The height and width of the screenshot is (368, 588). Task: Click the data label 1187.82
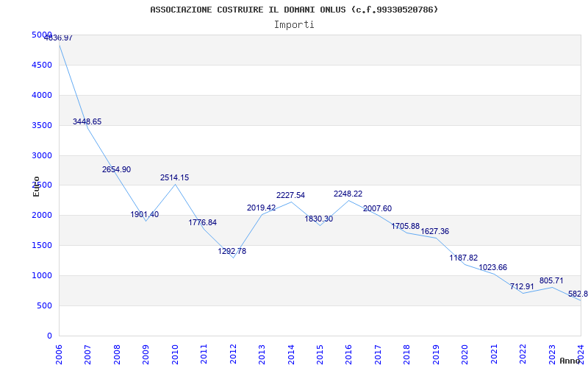(464, 258)
